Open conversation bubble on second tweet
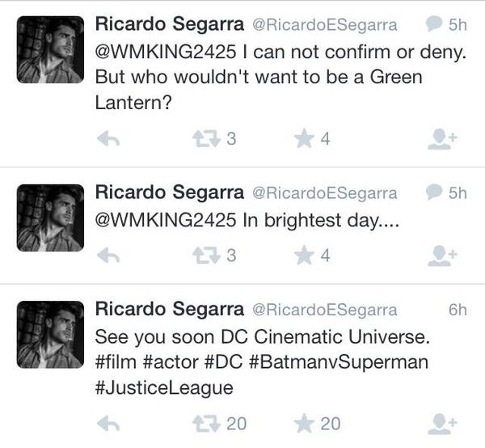The width and height of the screenshot is (485, 448). click(x=434, y=192)
